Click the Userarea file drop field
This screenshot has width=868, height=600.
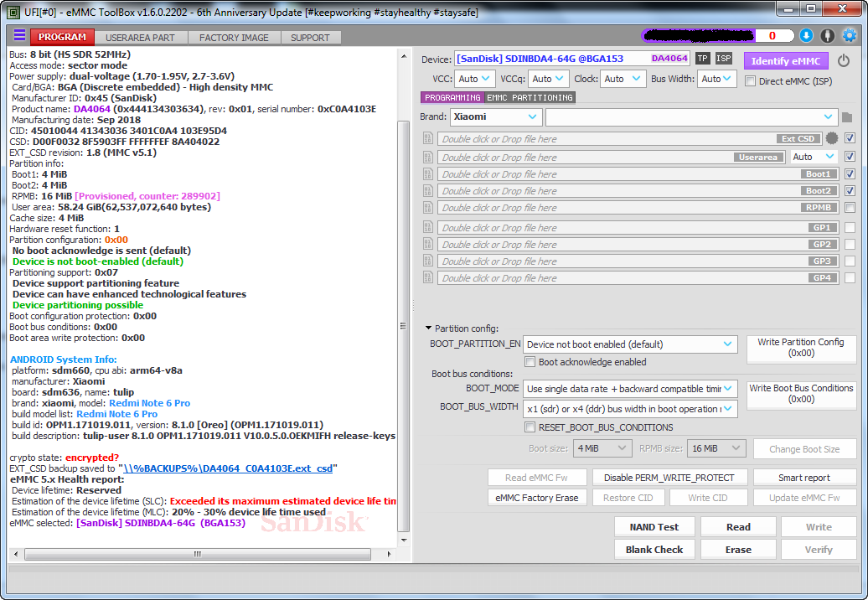pyautogui.click(x=611, y=158)
